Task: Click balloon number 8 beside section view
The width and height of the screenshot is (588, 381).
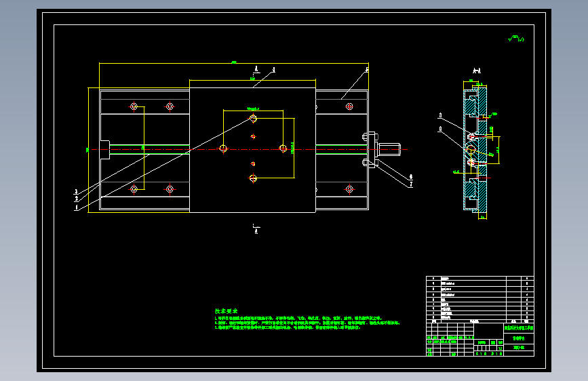Action: point(440,129)
